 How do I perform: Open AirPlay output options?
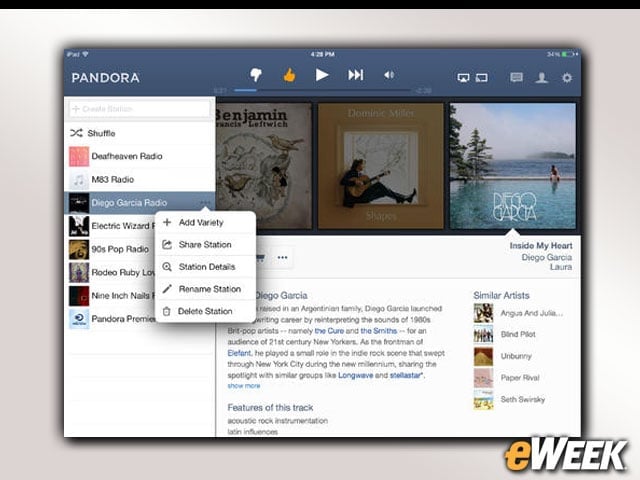coord(463,78)
